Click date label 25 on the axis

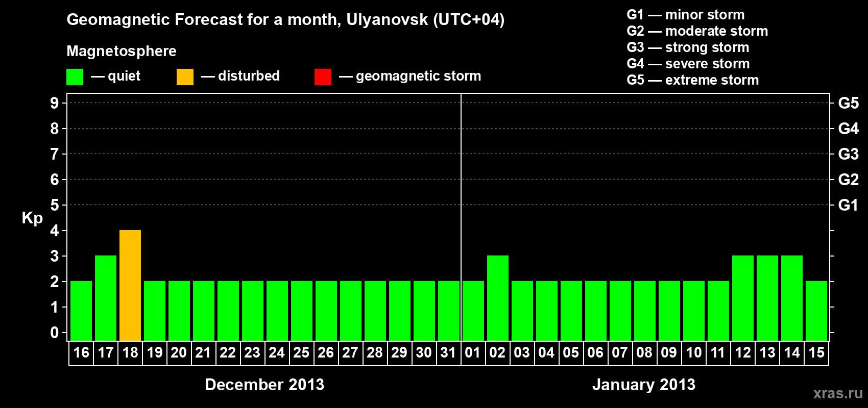click(301, 352)
